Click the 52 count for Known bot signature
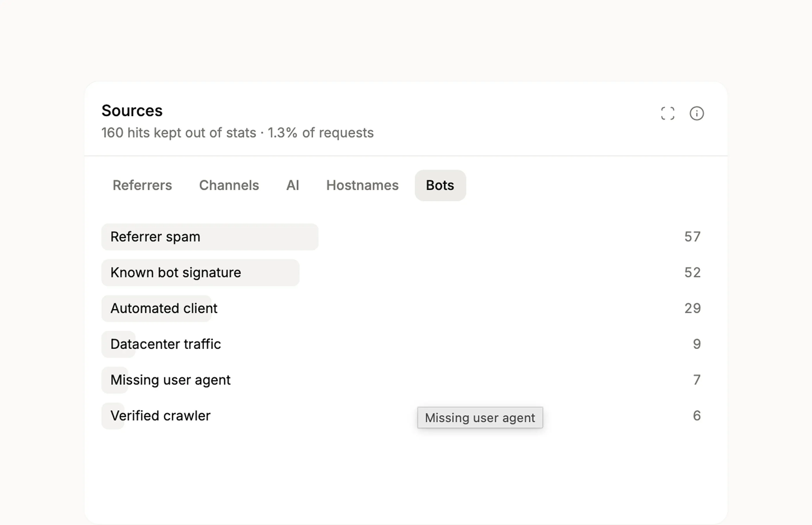The width and height of the screenshot is (812, 525). [x=692, y=273]
